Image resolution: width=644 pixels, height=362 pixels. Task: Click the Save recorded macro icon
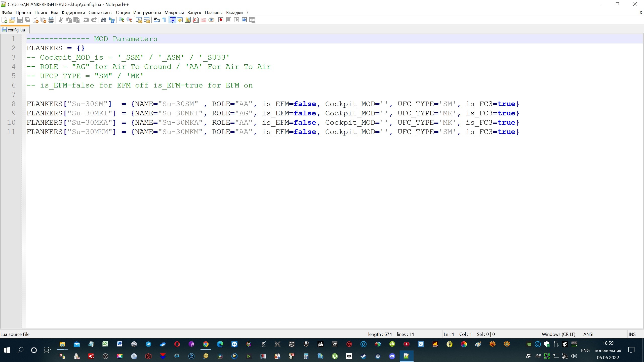[252, 20]
